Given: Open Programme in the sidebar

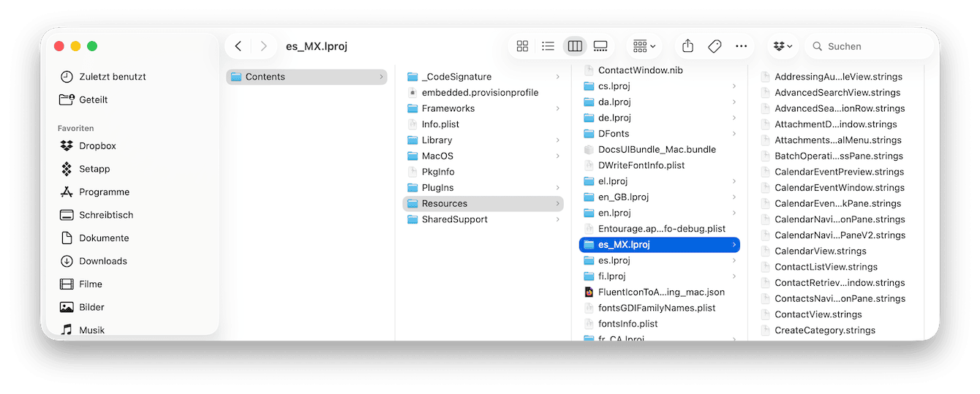Looking at the screenshot, I should tap(104, 192).
